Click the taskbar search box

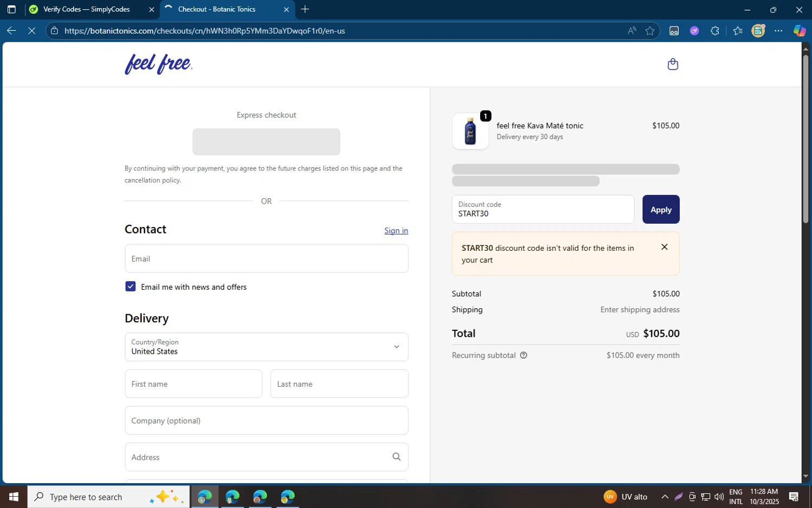(108, 497)
